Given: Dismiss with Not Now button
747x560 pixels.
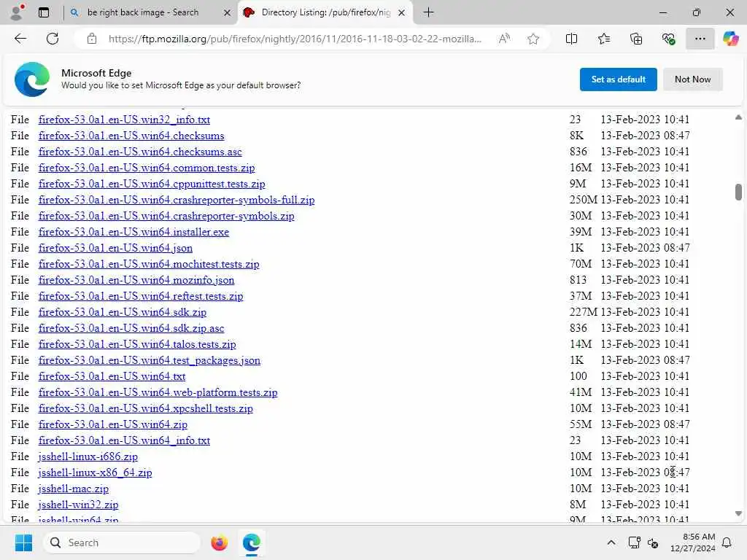Looking at the screenshot, I should pyautogui.click(x=692, y=79).
